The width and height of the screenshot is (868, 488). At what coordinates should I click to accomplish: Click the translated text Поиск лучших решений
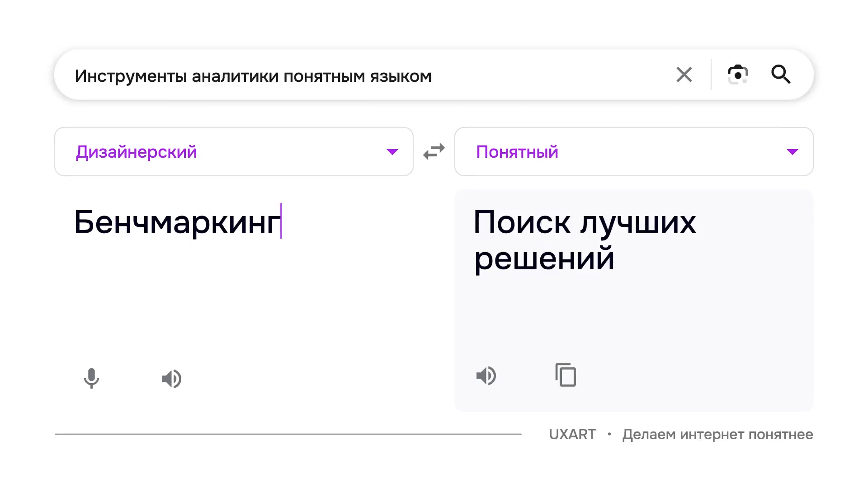[x=584, y=240]
